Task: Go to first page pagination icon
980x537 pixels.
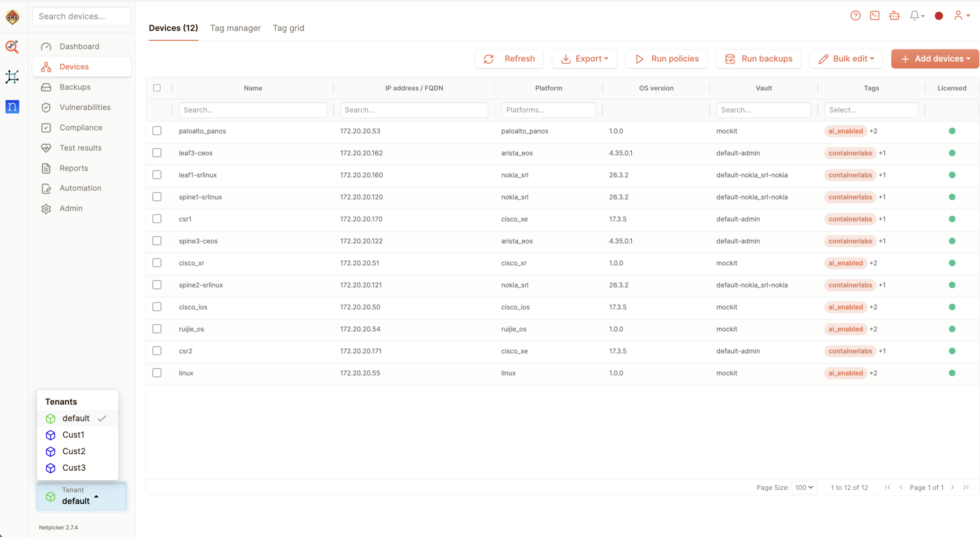Action: point(888,487)
